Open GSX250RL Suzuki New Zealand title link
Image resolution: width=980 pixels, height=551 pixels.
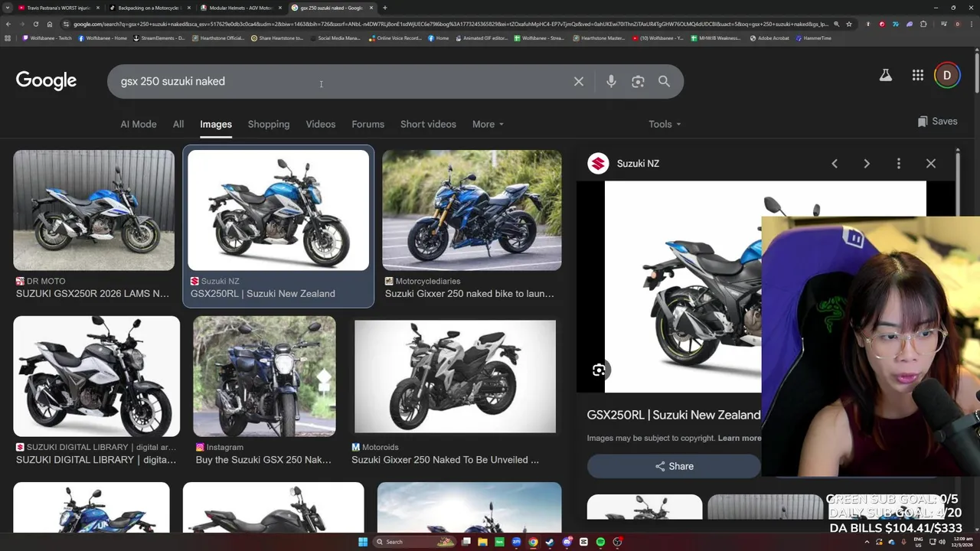click(674, 415)
